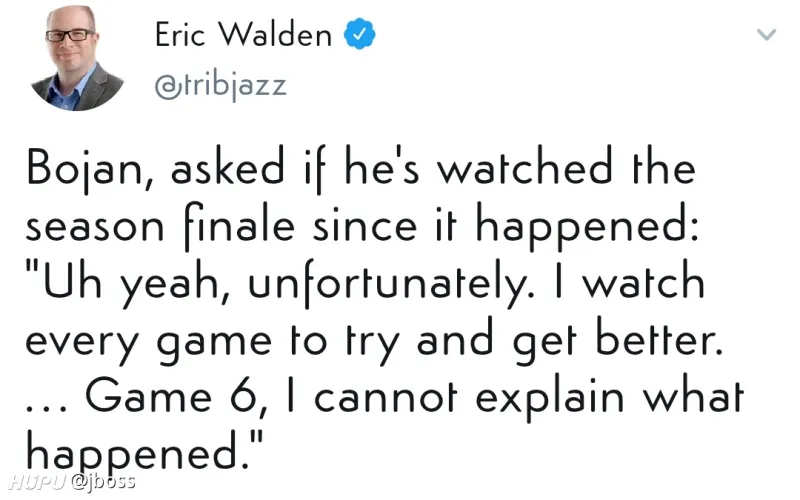Expand the tweet options chevron
The image size is (800, 500).
(766, 35)
